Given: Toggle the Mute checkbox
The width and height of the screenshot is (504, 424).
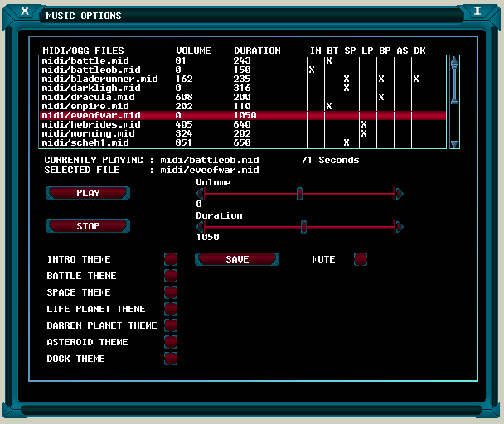Looking at the screenshot, I should (360, 259).
